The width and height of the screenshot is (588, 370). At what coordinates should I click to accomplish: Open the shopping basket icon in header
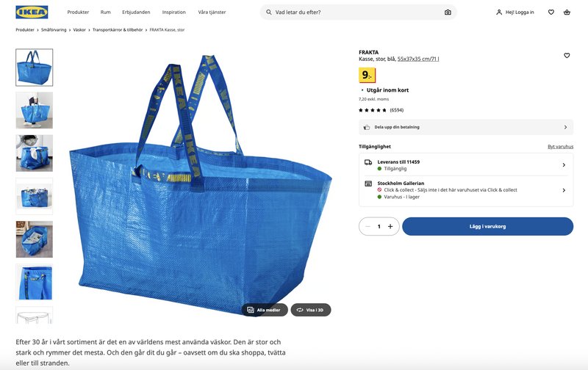[567, 12]
